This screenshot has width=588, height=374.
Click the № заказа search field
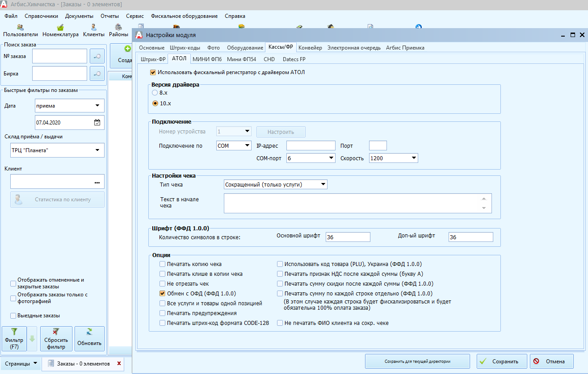click(59, 56)
